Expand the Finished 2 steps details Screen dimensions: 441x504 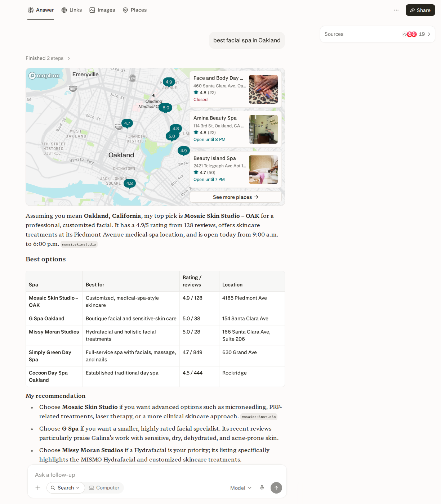click(48, 58)
